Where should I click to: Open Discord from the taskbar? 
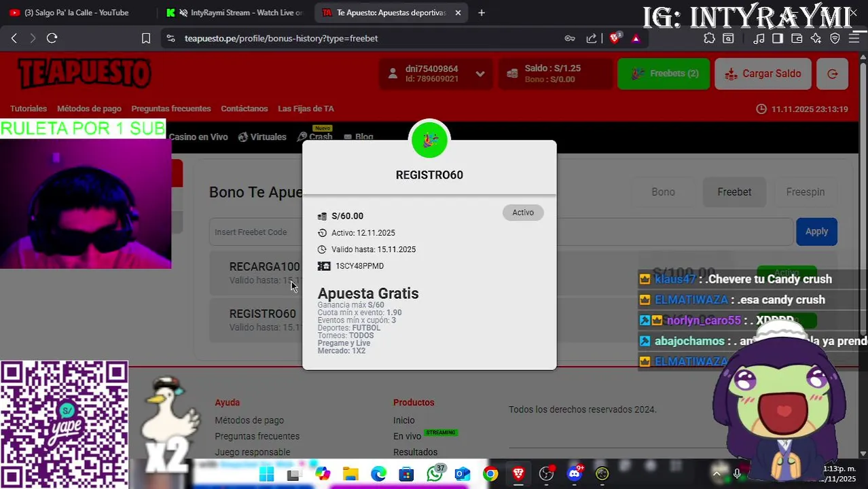(575, 473)
